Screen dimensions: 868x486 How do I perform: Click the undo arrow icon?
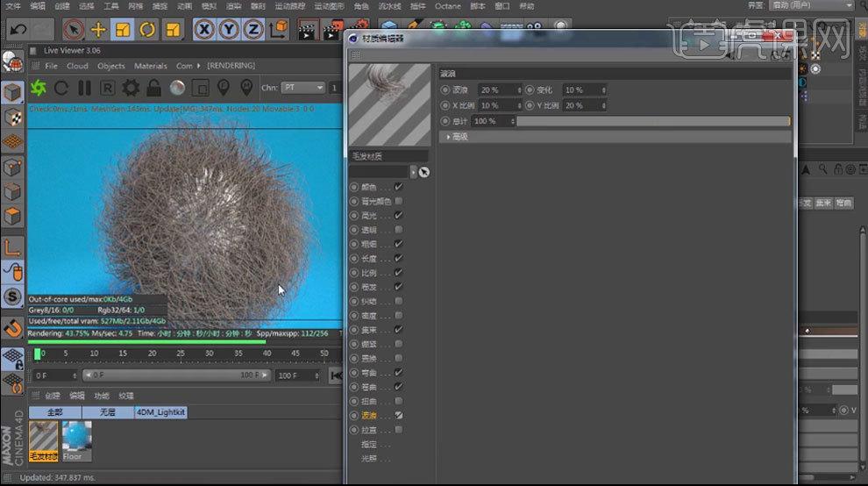pyautogui.click(x=18, y=29)
